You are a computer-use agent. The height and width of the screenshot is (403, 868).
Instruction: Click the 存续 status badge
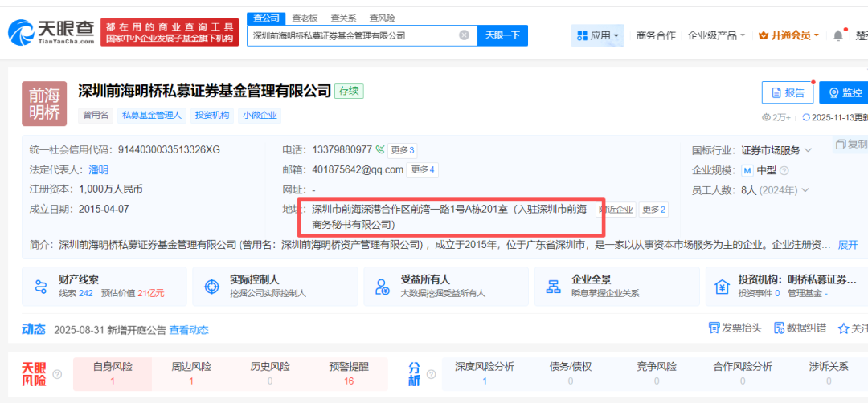tap(349, 91)
